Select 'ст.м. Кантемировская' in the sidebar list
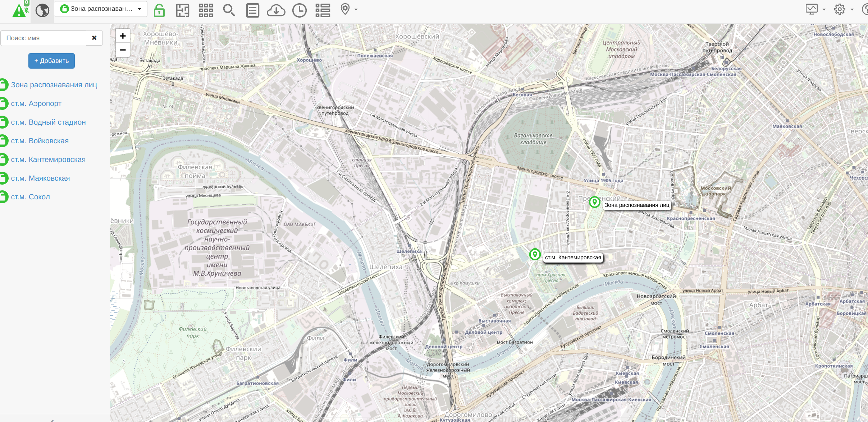The height and width of the screenshot is (422, 868). (48, 159)
